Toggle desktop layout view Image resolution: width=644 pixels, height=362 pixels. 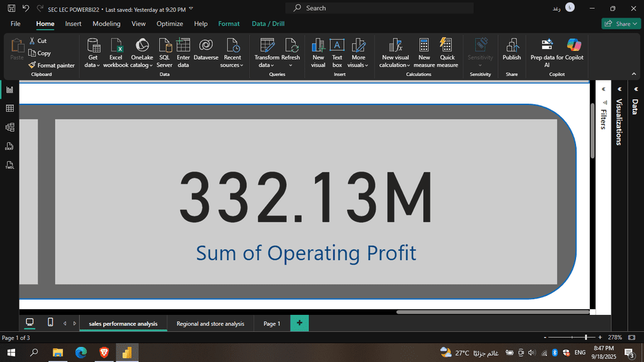tap(30, 322)
